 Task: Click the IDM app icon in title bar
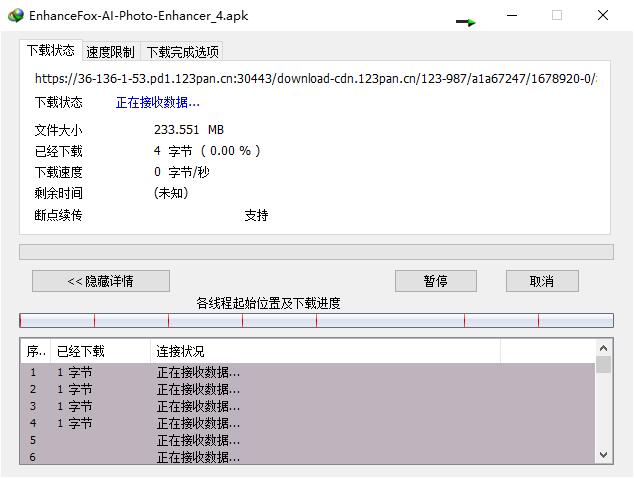[14, 16]
